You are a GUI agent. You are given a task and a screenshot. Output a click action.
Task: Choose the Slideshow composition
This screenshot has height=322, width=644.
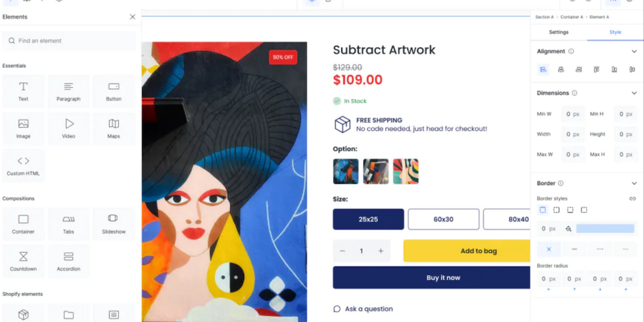click(x=114, y=224)
